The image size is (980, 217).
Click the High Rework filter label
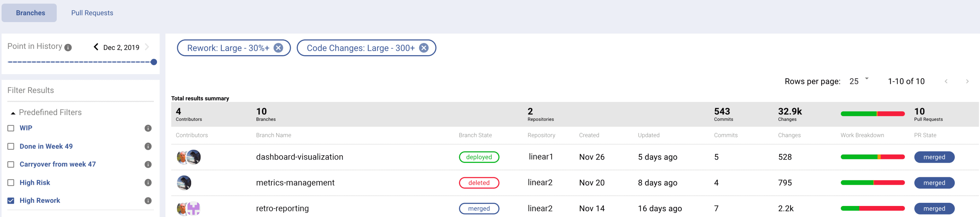coord(39,201)
